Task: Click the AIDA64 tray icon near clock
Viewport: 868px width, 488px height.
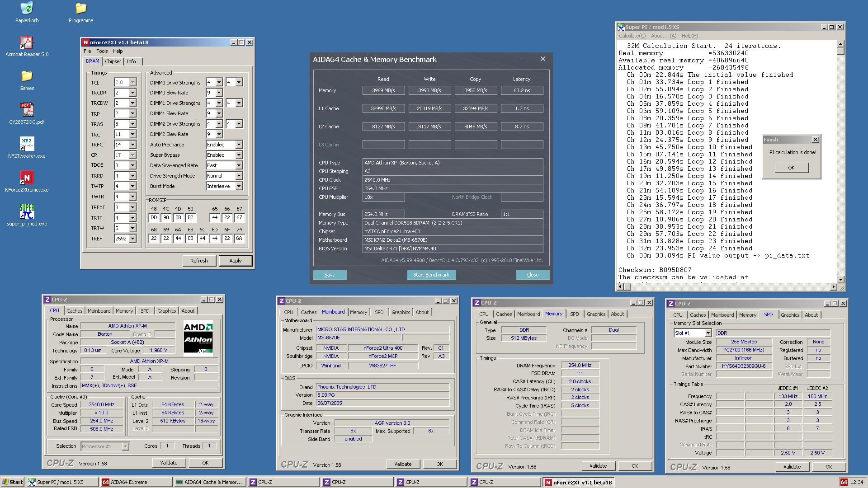Action: point(843,482)
